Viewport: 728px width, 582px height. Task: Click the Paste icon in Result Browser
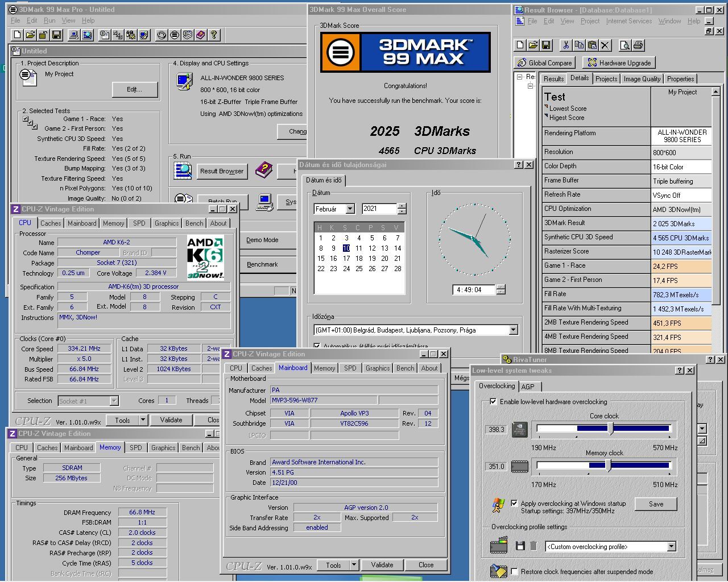(592, 45)
